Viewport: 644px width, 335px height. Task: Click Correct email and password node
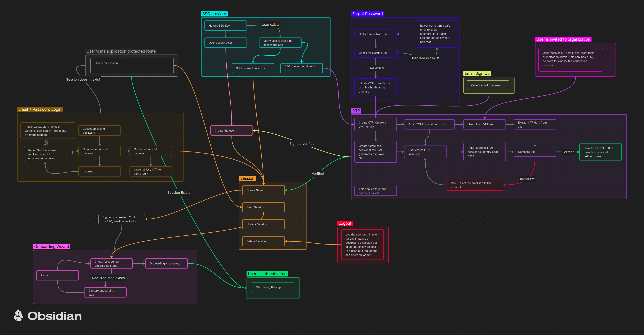tap(150, 151)
